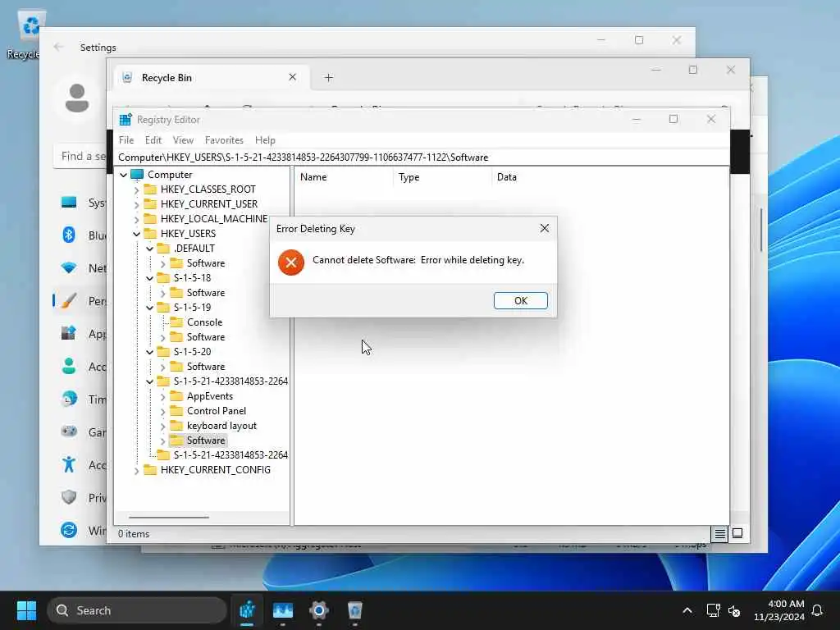Image resolution: width=840 pixels, height=630 pixels.
Task: Collapse the Computer root node
Action: [124, 175]
